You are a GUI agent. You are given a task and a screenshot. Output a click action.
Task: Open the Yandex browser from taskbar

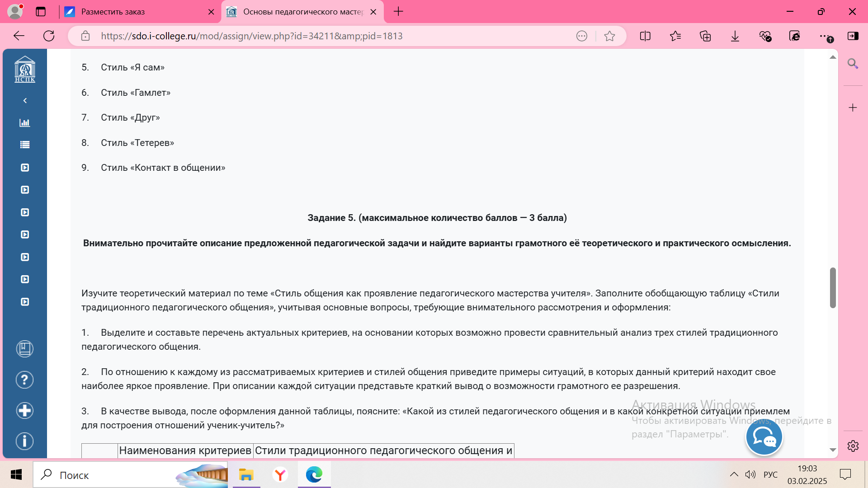[280, 475]
